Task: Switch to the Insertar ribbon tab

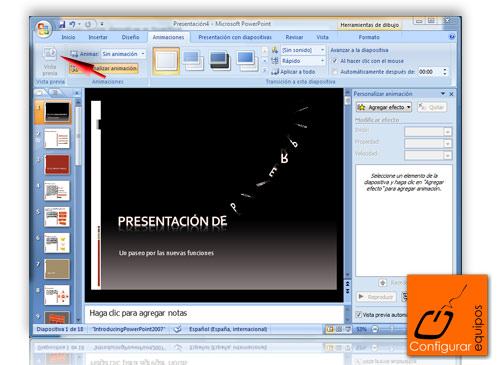Action: 98,37
